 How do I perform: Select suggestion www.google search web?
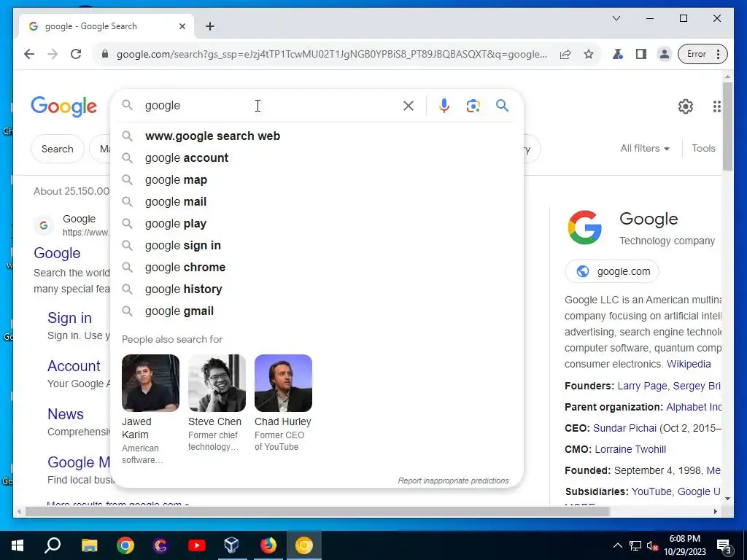point(317,136)
